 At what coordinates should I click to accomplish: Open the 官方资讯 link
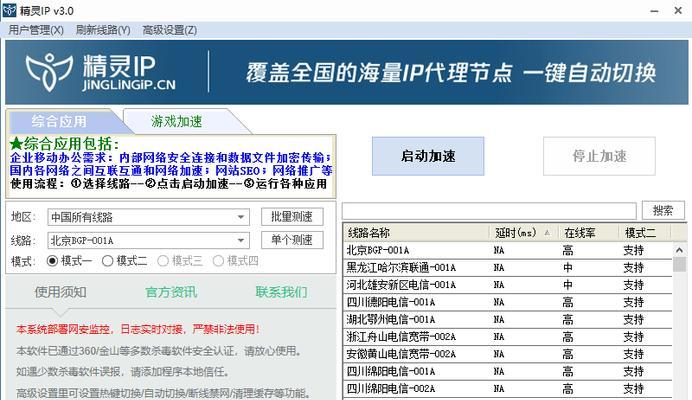[x=171, y=292]
